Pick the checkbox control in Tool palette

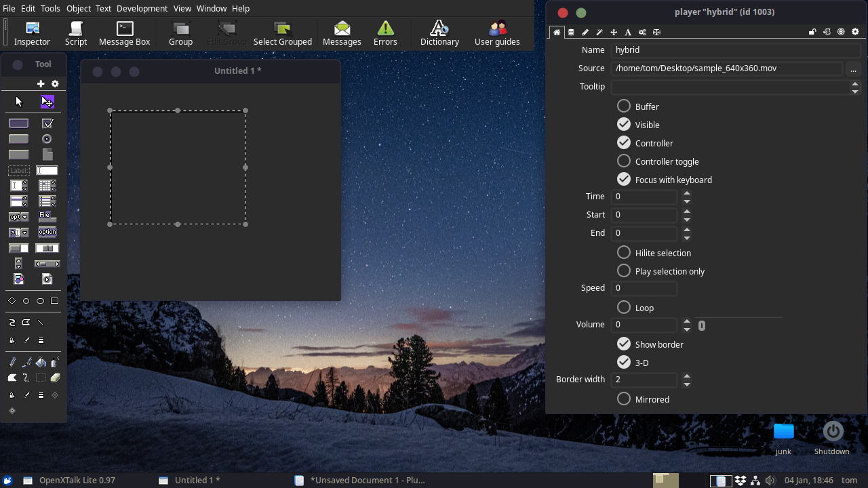coord(47,123)
